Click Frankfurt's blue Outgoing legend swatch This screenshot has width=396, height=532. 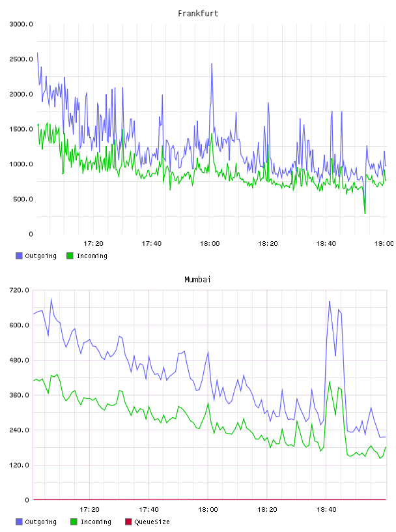point(19,256)
